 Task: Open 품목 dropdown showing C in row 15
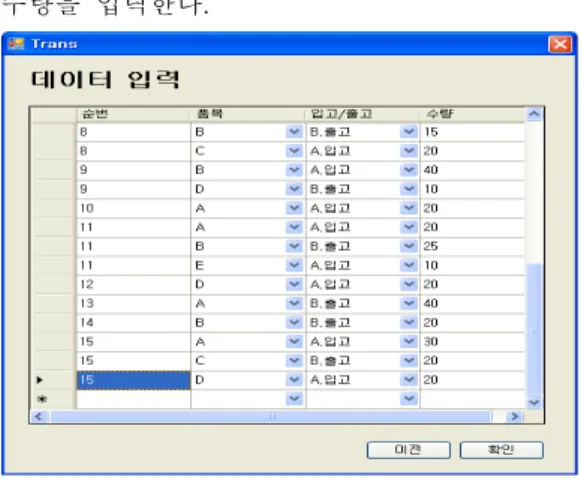(x=294, y=360)
